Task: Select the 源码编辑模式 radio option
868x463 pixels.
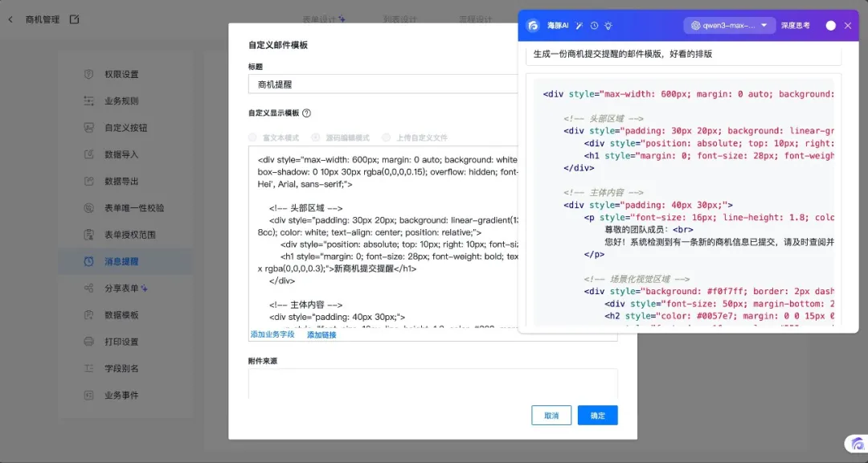Action: tap(316, 137)
